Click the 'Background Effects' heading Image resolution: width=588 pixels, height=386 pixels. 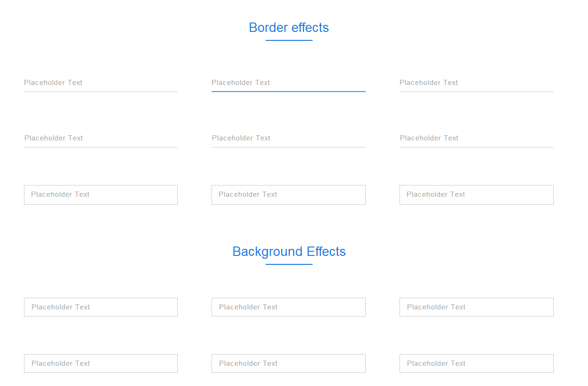pyautogui.click(x=289, y=252)
